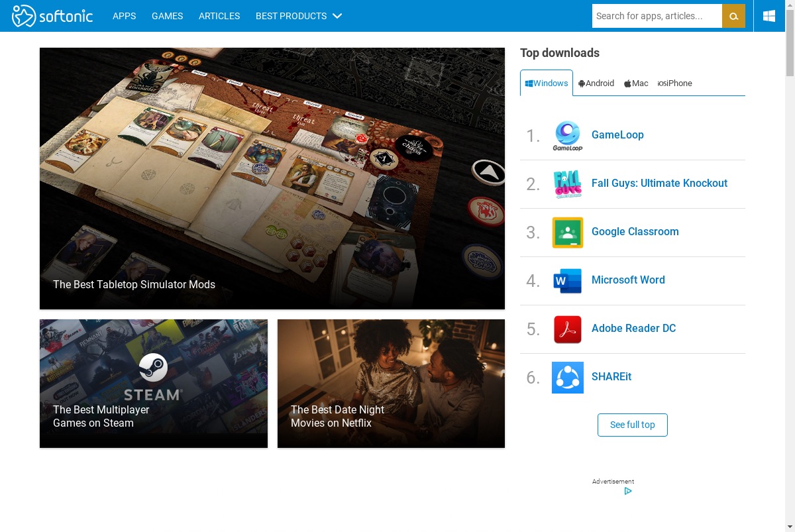The width and height of the screenshot is (795, 532).
Task: Open the SHAREit link
Action: click(x=611, y=376)
